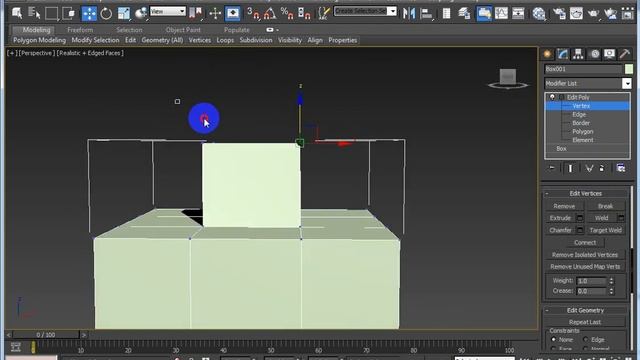Toggle Show End Result icon
The image size is (640, 360).
[x=570, y=168]
